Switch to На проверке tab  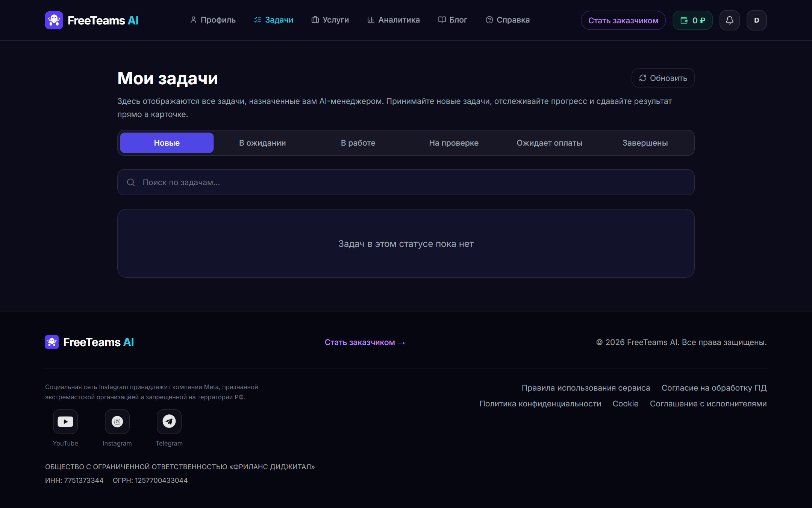(x=454, y=143)
